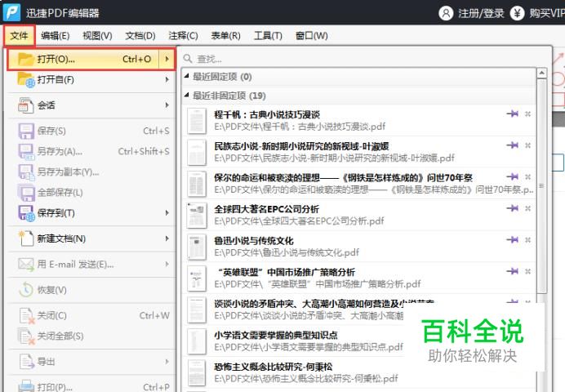This screenshot has height=392, width=565.
Task: Collapse the 最近固定项 (0) group
Action: (187, 76)
